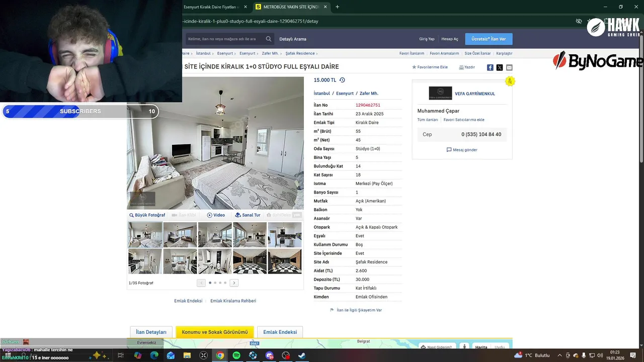Click Ücretsiz İlan Ver button

489,39
